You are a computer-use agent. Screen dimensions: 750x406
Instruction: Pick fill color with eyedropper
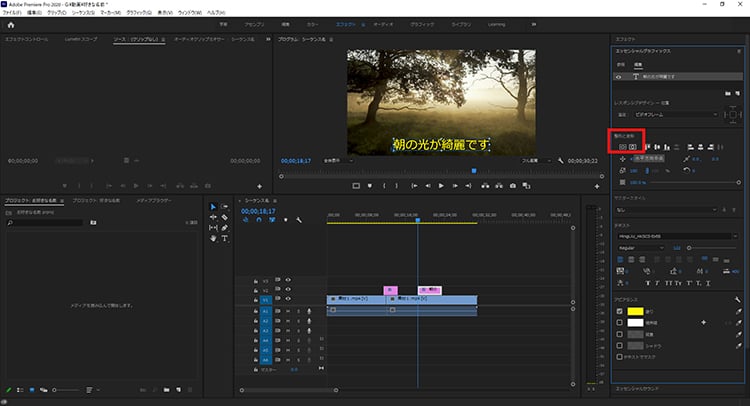point(739,311)
